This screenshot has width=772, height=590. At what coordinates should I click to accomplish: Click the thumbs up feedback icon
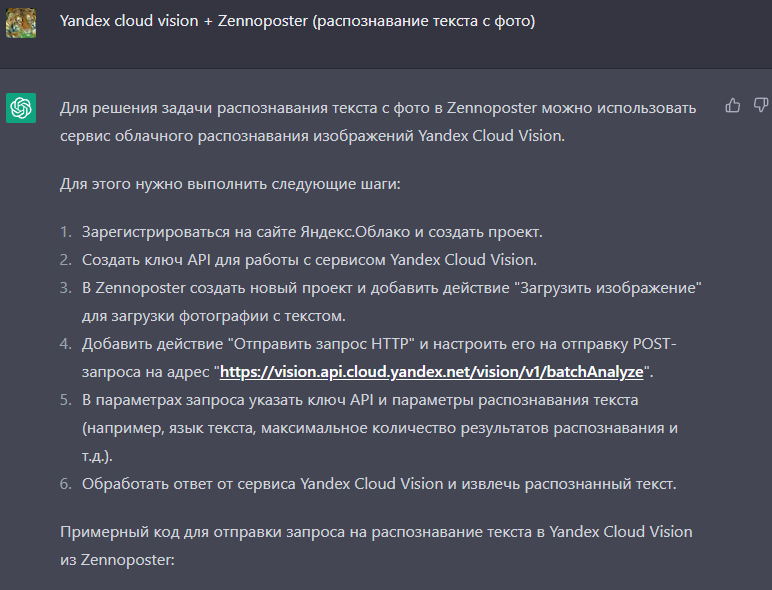pos(733,105)
